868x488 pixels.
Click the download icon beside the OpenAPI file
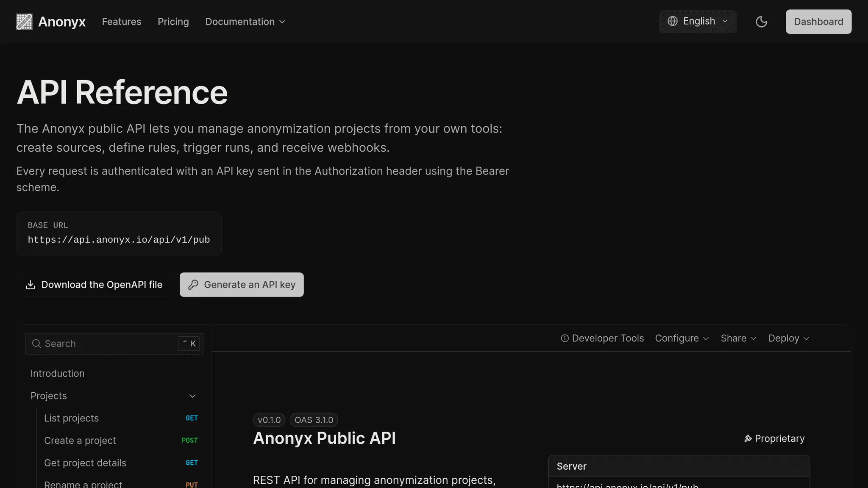(31, 285)
